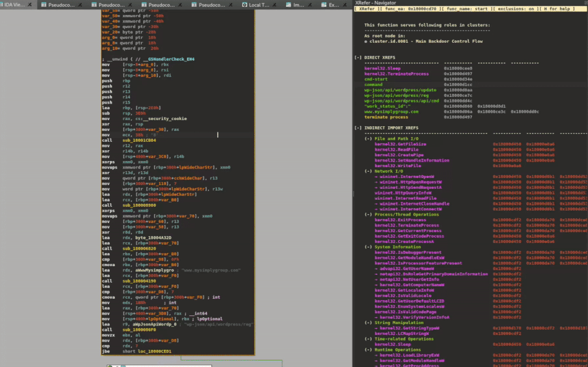Click sub_180008980 call target
The height and width of the screenshot is (367, 588).
coord(139,206)
